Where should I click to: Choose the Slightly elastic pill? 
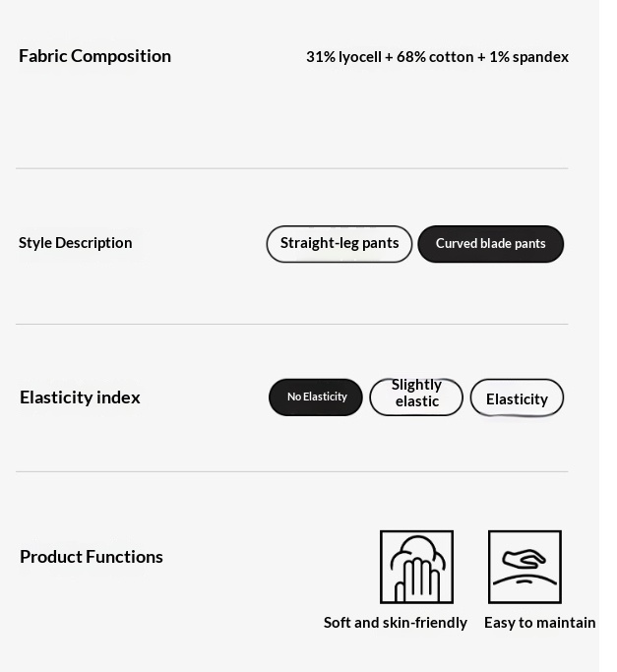coord(416,397)
